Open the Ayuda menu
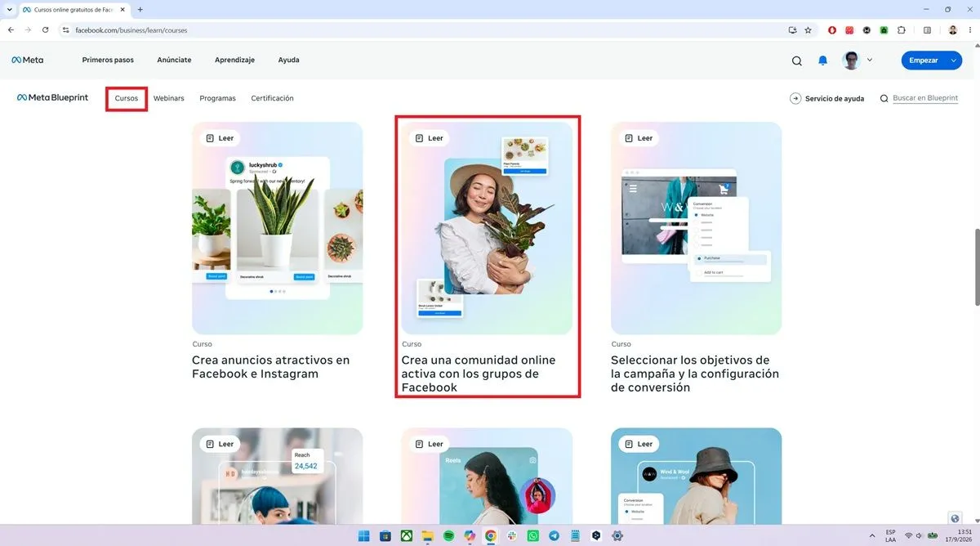 point(288,60)
